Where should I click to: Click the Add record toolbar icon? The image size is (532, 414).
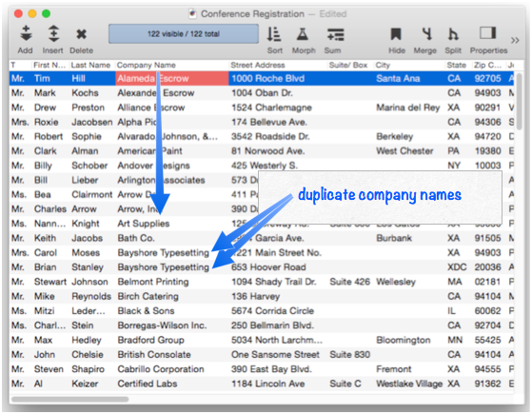(x=26, y=33)
